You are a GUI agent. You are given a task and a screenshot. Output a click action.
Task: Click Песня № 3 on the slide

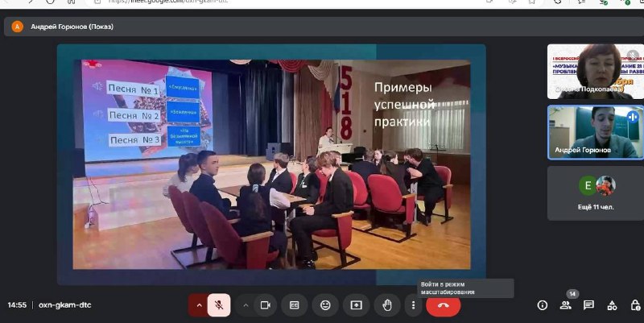[134, 140]
